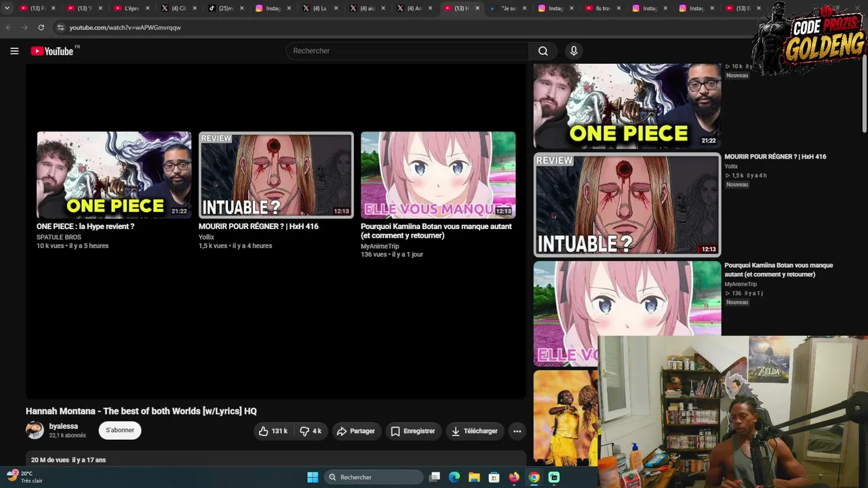Click the Windows taskbar search box
This screenshot has height=488, width=868.
tap(373, 477)
